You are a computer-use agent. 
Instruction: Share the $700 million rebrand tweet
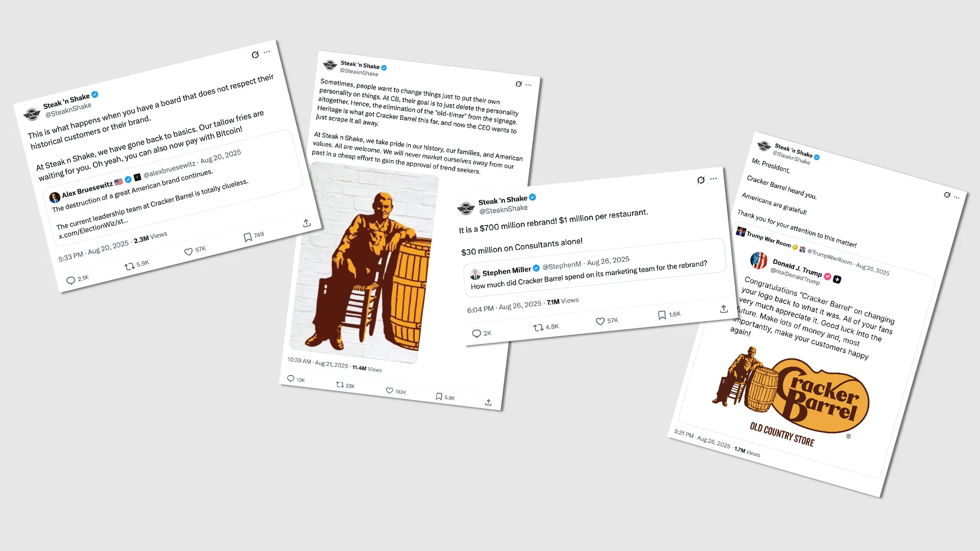pyautogui.click(x=724, y=309)
